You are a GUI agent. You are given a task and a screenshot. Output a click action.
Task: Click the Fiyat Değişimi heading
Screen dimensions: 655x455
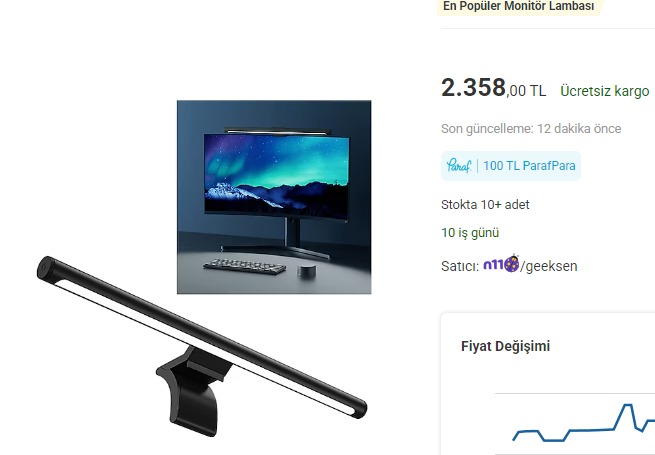[x=505, y=346]
